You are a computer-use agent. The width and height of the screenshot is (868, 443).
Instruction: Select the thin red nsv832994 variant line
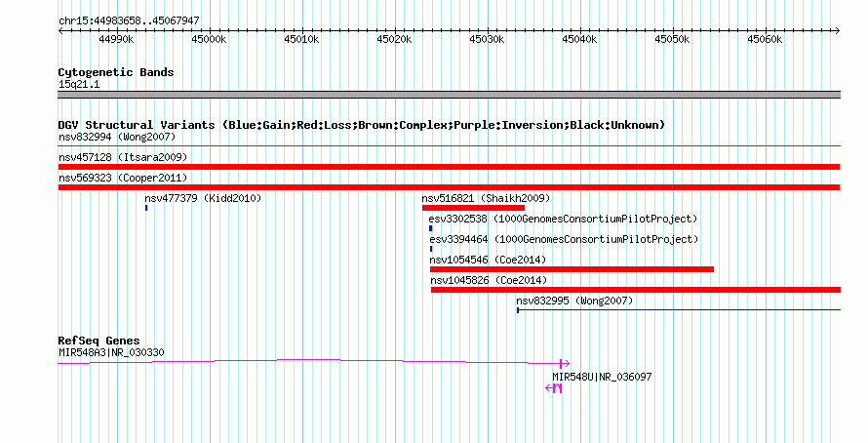[449, 145]
